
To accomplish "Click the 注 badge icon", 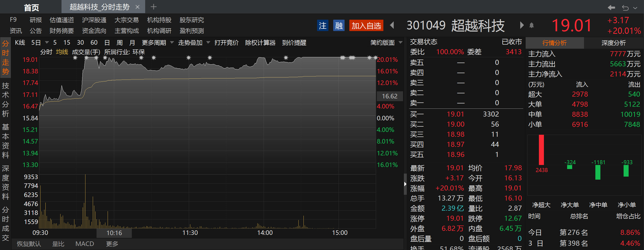I will [322, 25].
